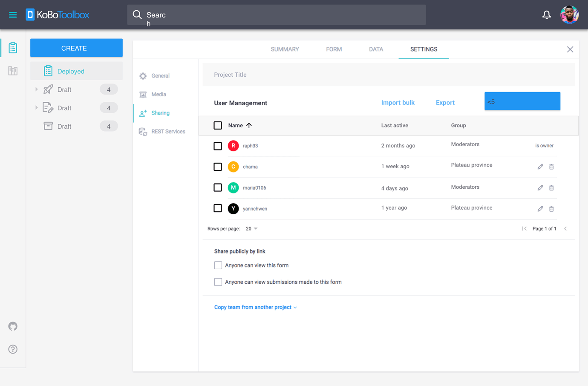
Task: Click inside the Project Title field
Action: pyautogui.click(x=298, y=75)
